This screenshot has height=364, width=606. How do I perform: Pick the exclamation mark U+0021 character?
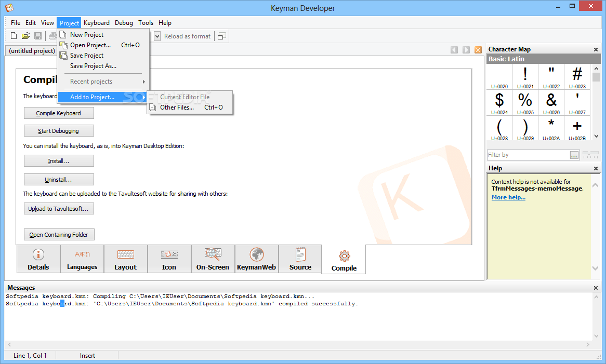click(525, 77)
